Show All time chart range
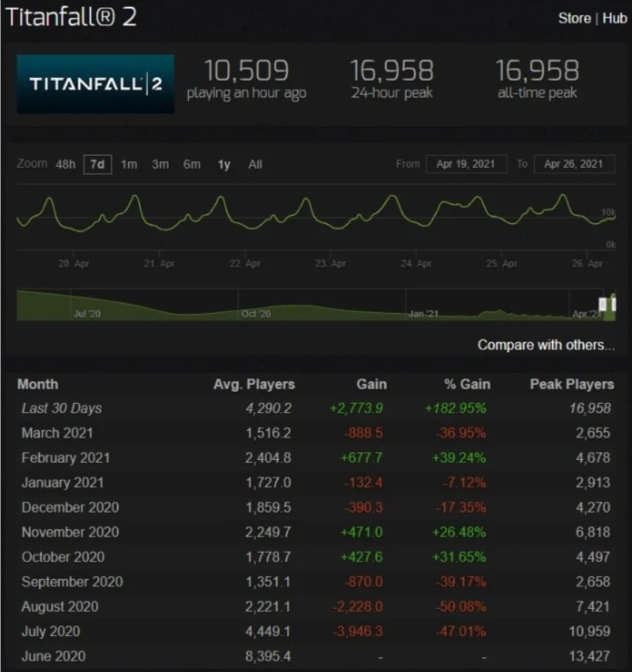 (255, 164)
